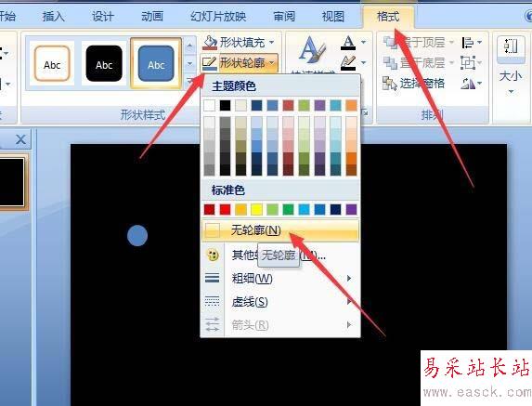Click the more outline colors palette icon
532x406 pixels.
(213, 255)
